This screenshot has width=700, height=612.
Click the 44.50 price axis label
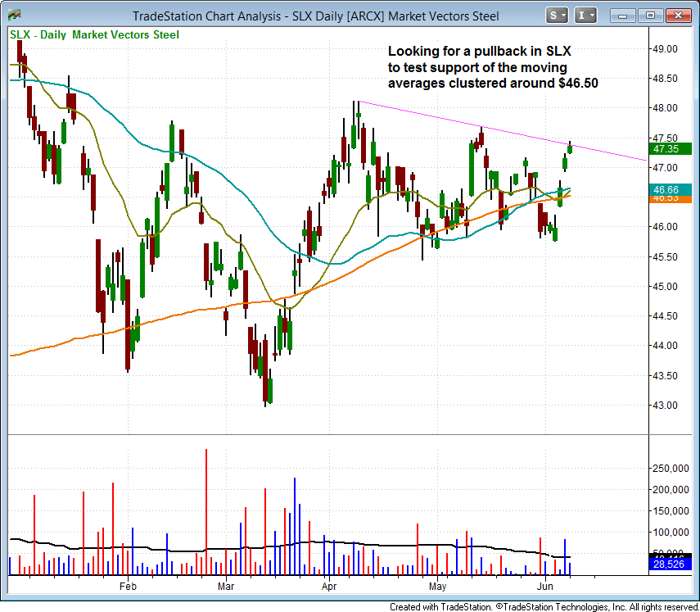[x=665, y=316]
